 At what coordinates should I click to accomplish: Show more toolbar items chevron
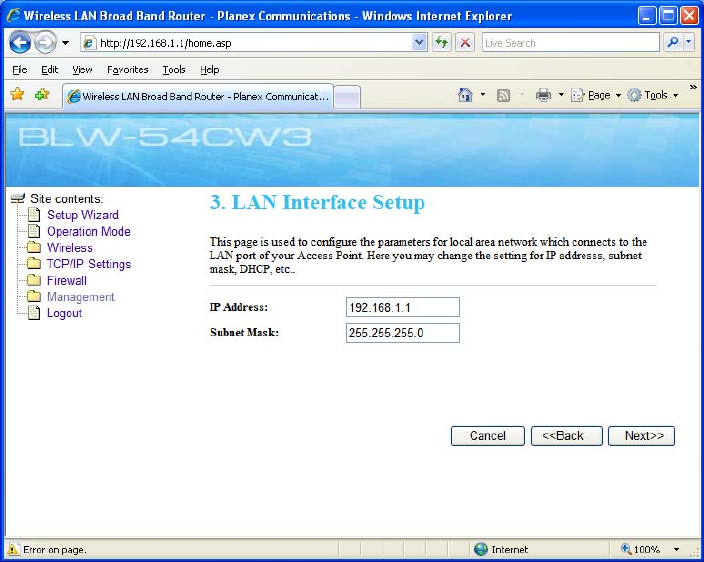click(693, 87)
